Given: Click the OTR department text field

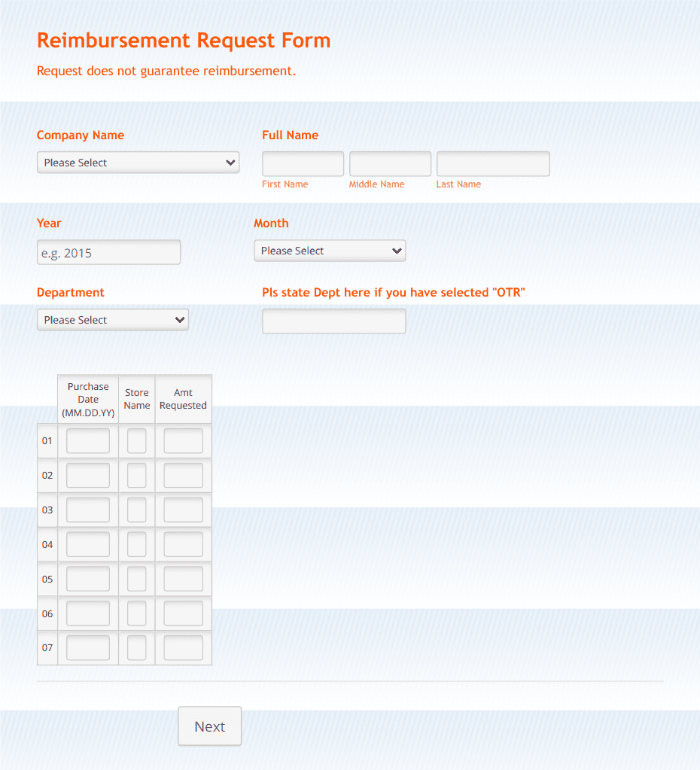Looking at the screenshot, I should coord(334,321).
